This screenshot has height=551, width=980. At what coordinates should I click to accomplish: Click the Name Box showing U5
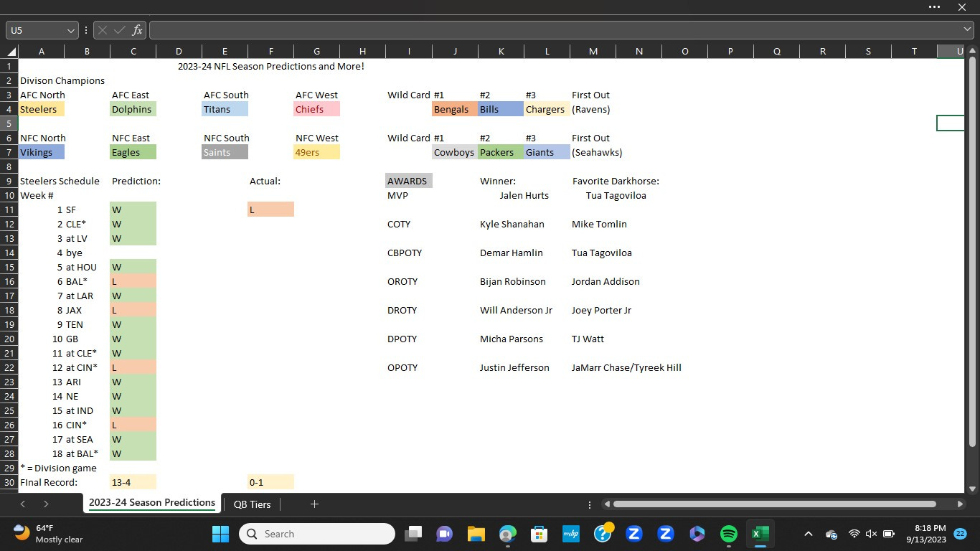point(35,31)
